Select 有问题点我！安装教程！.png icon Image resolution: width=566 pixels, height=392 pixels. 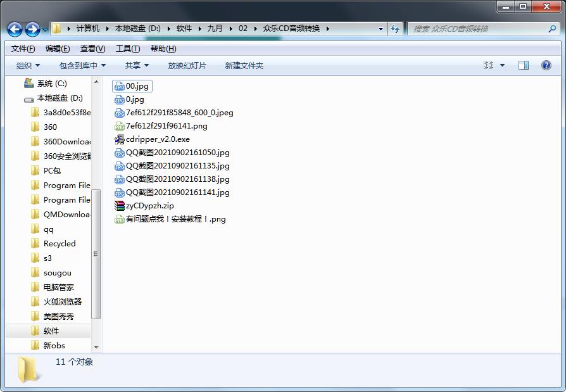(120, 219)
